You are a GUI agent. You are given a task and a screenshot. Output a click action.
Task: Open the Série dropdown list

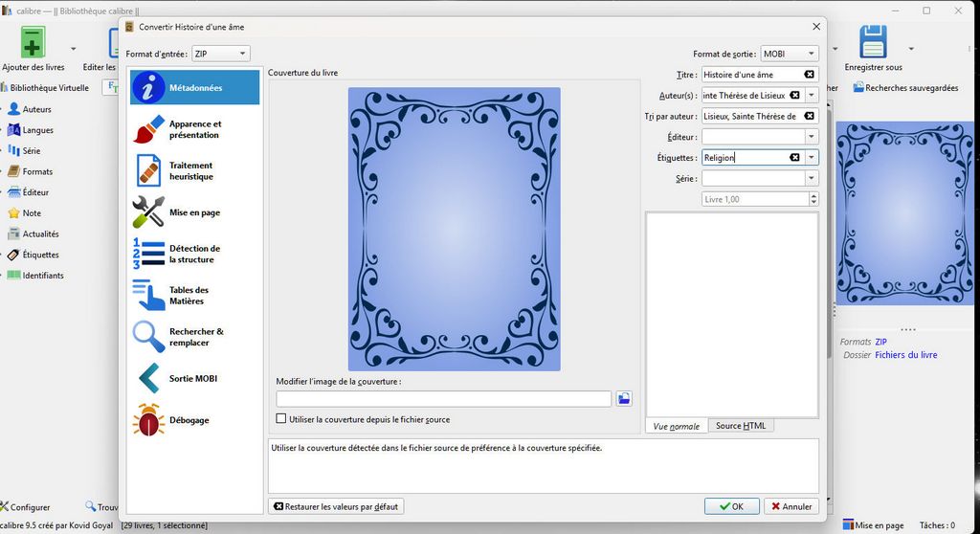tap(812, 178)
